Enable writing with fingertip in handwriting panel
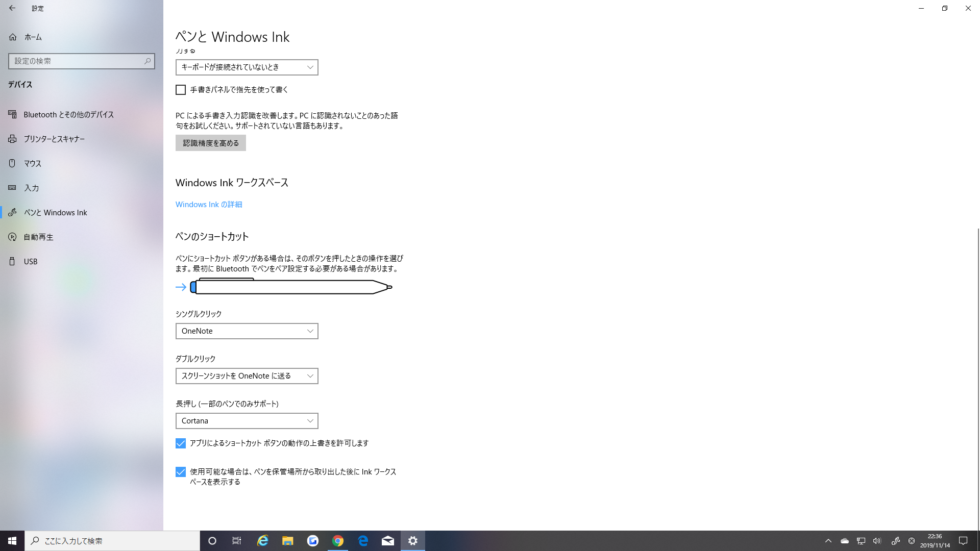This screenshot has width=980, height=551. click(x=181, y=90)
